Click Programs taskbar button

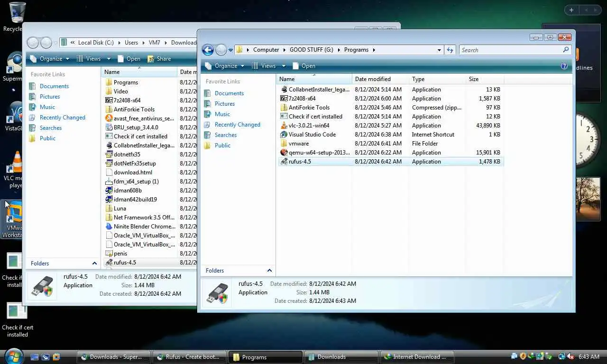click(x=266, y=357)
